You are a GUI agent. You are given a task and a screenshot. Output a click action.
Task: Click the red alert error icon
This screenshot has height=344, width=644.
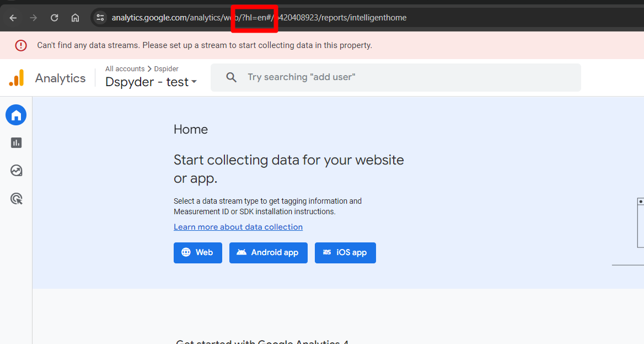coord(21,45)
